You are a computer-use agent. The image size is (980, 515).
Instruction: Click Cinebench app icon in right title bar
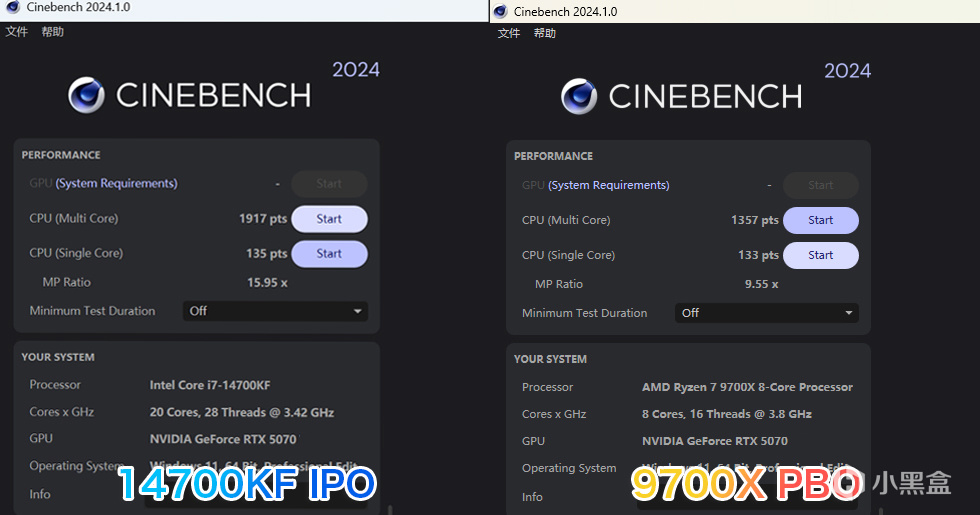pos(500,11)
